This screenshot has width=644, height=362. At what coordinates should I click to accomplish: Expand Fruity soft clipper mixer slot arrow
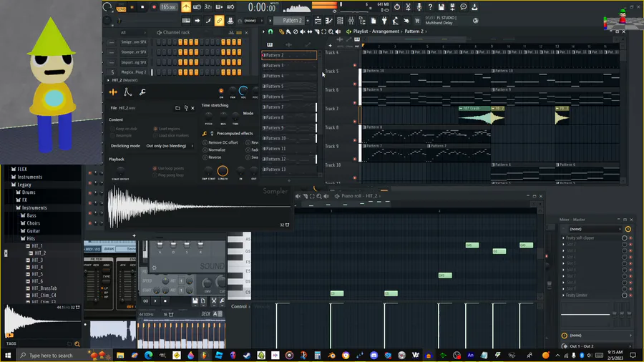(x=564, y=238)
